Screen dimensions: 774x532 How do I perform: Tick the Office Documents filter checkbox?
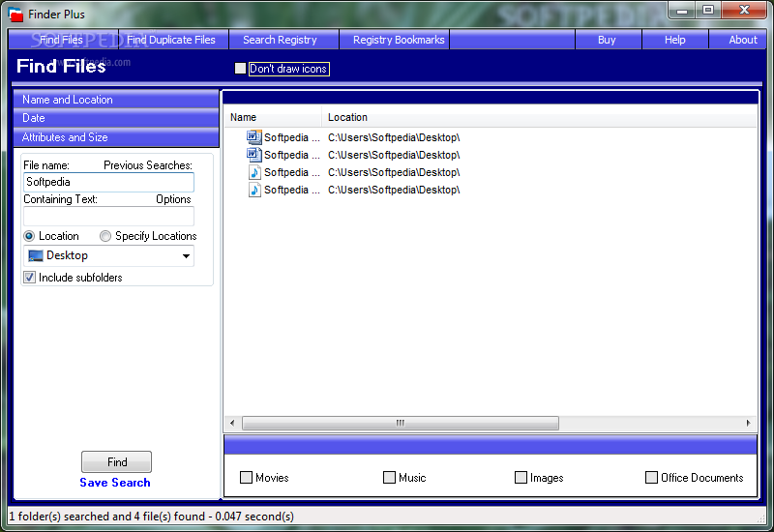pyautogui.click(x=651, y=477)
